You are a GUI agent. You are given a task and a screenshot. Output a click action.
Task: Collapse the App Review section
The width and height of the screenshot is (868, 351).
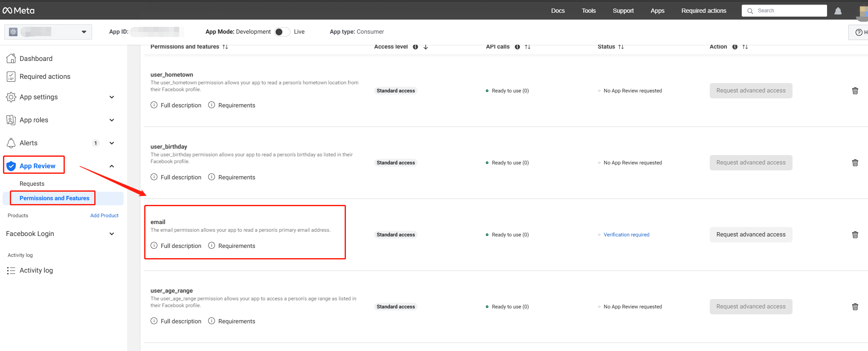[111, 166]
